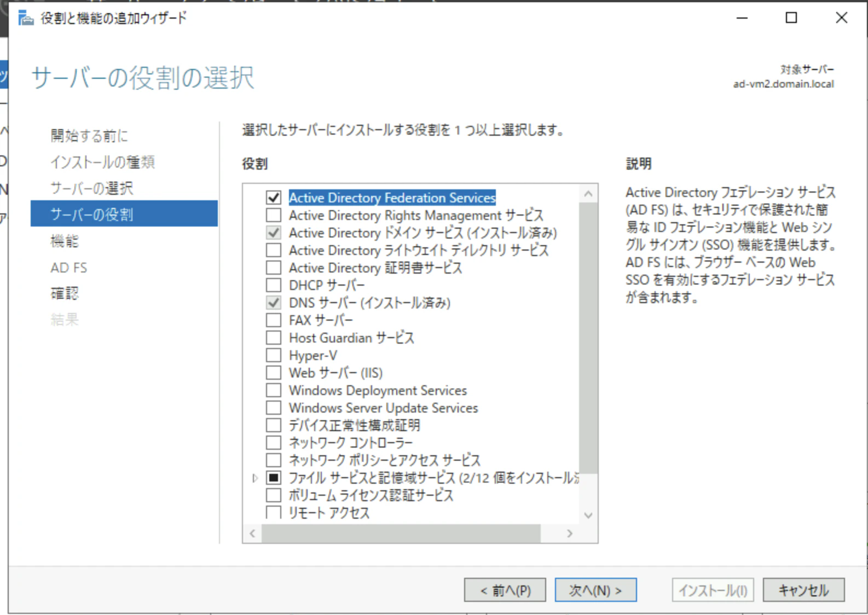
Task: Tick the Hyper-V role checkbox
Action: tap(274, 355)
